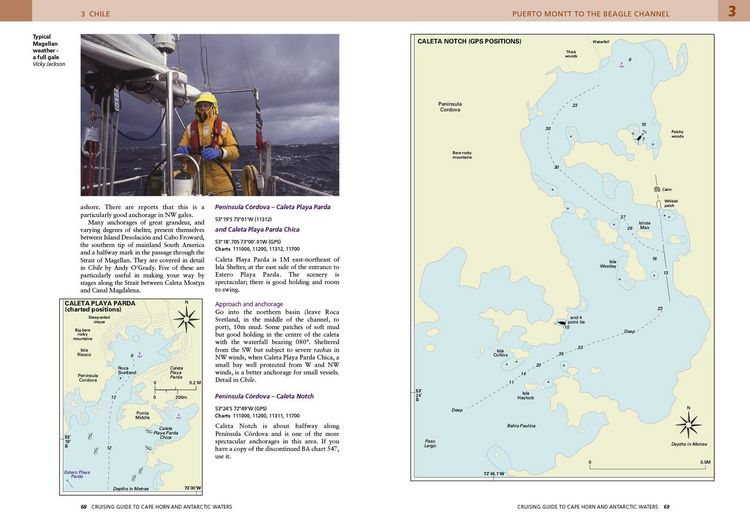Click the boat symbol beside 'and 4 point tie'

pos(561,323)
